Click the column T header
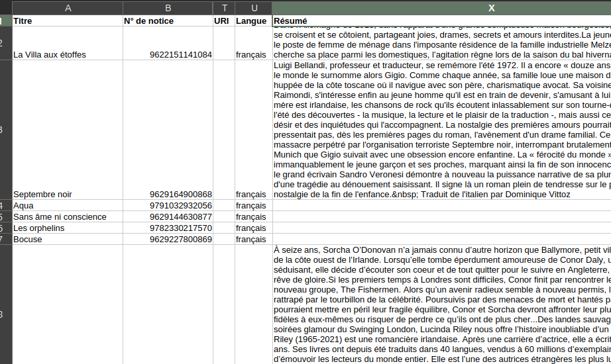 (224, 7)
